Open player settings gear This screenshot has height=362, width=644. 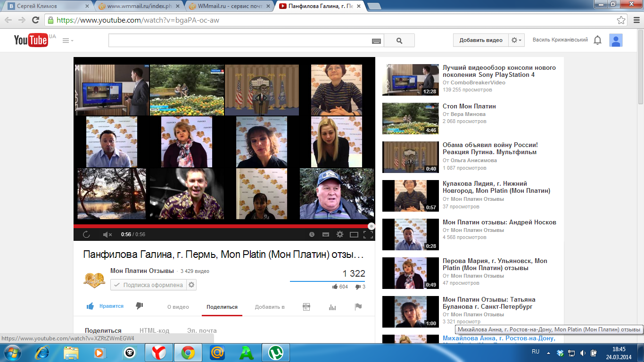[339, 234]
